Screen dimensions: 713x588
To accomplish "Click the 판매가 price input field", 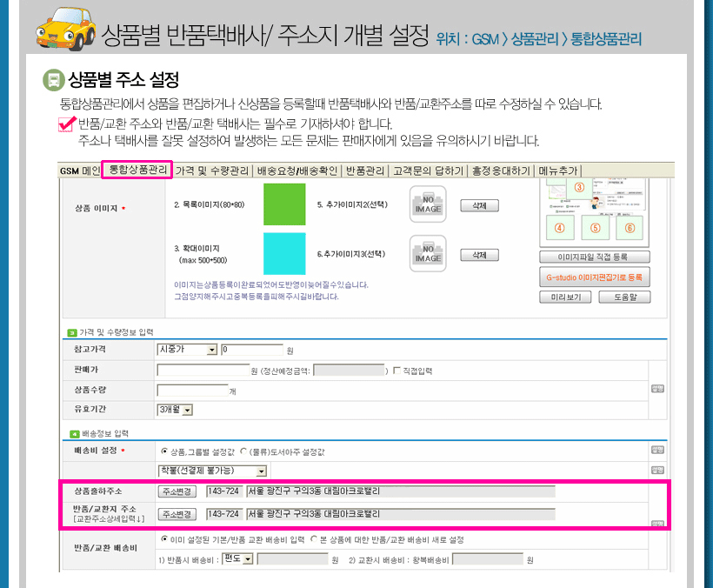I will 203,371.
